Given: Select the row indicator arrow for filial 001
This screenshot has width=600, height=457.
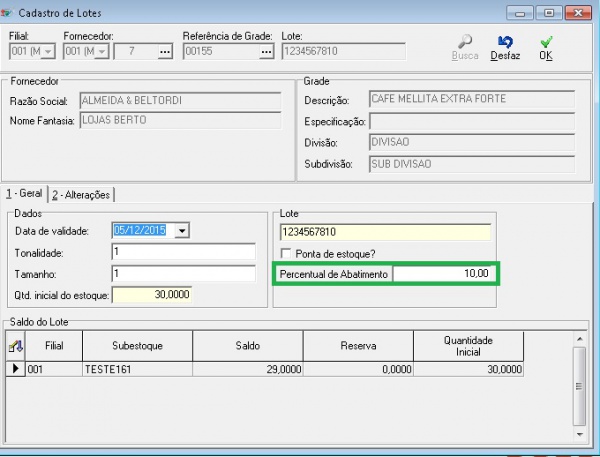Looking at the screenshot, I should (16, 369).
